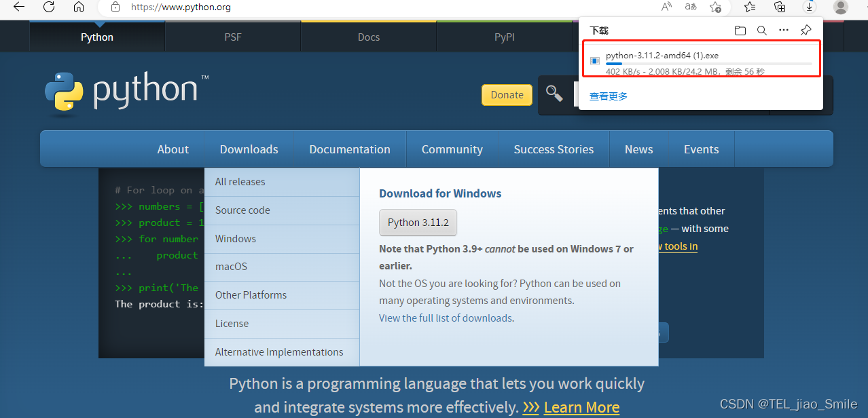Open more options for the downloads flyout
Image resolution: width=868 pixels, height=418 pixels.
coord(784,30)
